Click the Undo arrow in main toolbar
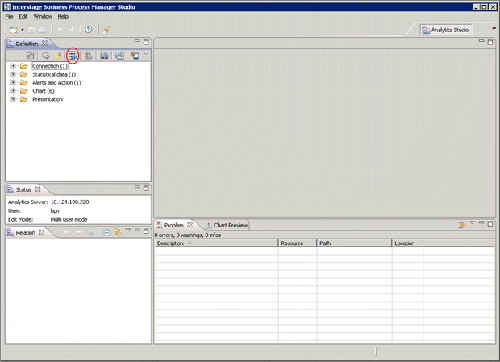Screen dimensions: 500x362 (60, 30)
